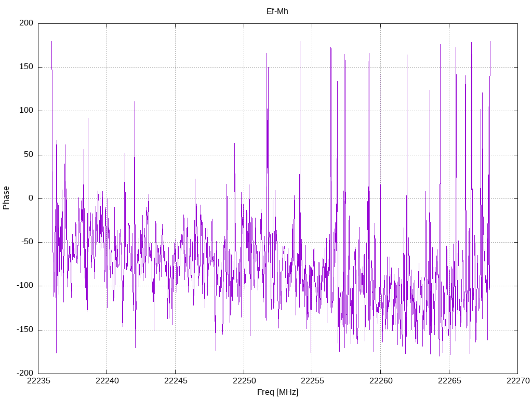Image resolution: width=532 pixels, height=399 pixels.
Task: Click the y-axis tick label "50"
Action: pos(29,154)
